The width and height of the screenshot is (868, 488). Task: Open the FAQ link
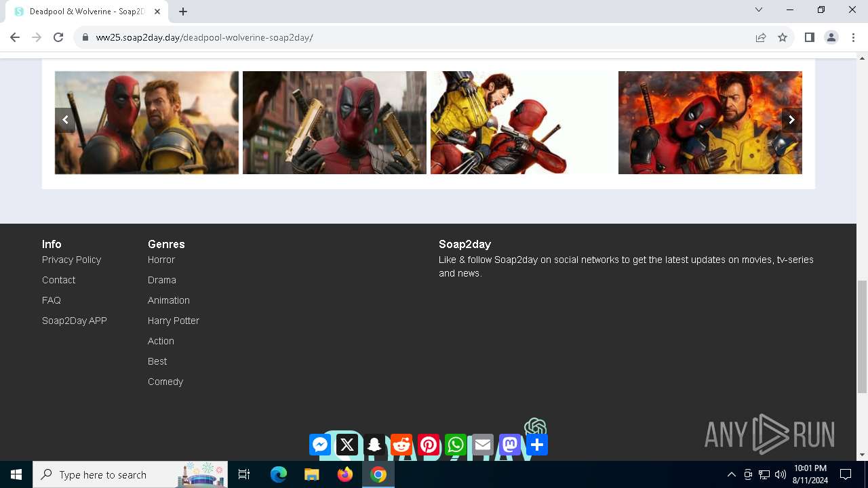pos(52,300)
